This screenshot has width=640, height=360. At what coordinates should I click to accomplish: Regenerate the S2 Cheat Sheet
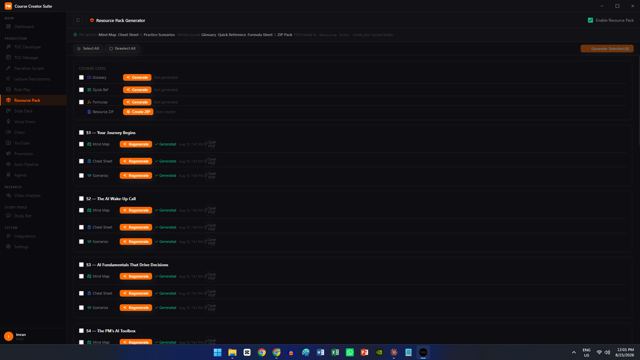click(136, 227)
